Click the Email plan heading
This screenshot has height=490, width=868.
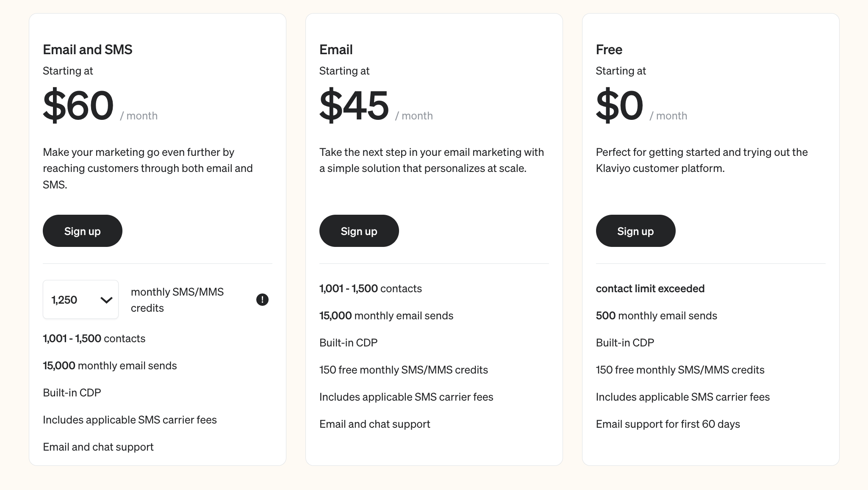click(x=336, y=50)
